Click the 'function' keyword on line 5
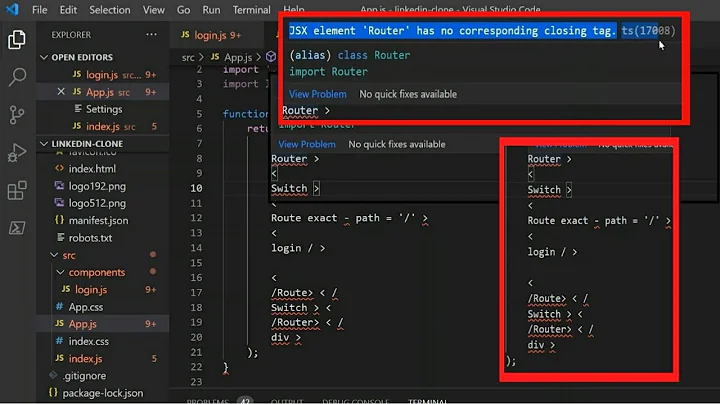The height and width of the screenshot is (404, 720). [x=246, y=113]
